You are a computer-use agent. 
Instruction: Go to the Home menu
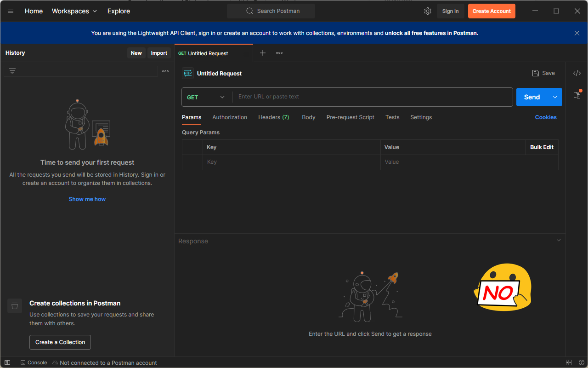34,11
